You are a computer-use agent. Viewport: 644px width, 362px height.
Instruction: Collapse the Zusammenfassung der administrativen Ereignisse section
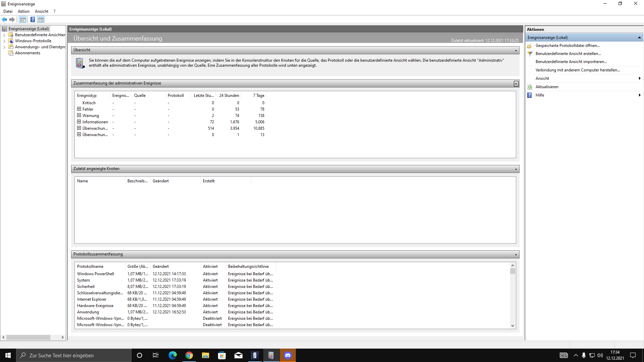click(516, 83)
